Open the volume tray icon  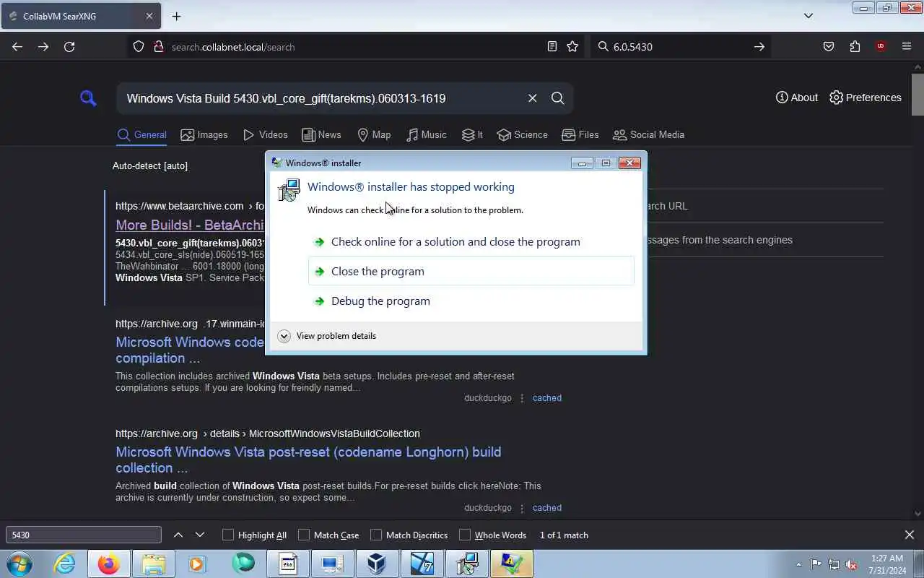[x=851, y=564]
